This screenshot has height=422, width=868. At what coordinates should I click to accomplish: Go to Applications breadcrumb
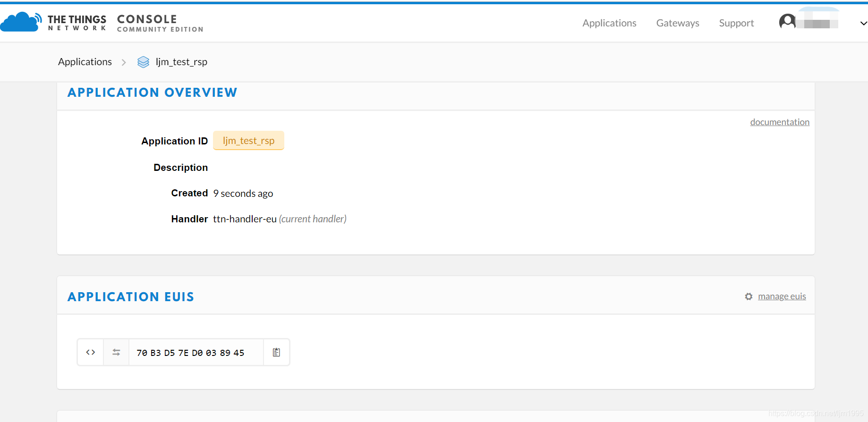pos(85,62)
